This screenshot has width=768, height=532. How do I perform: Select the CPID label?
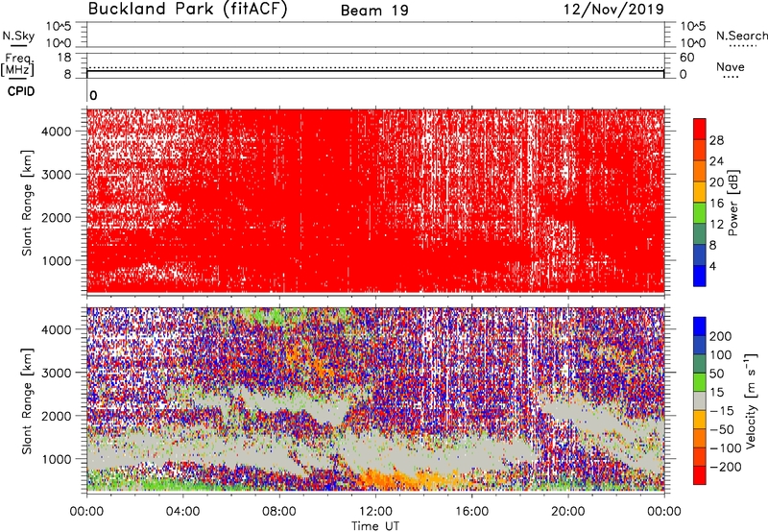click(x=21, y=91)
